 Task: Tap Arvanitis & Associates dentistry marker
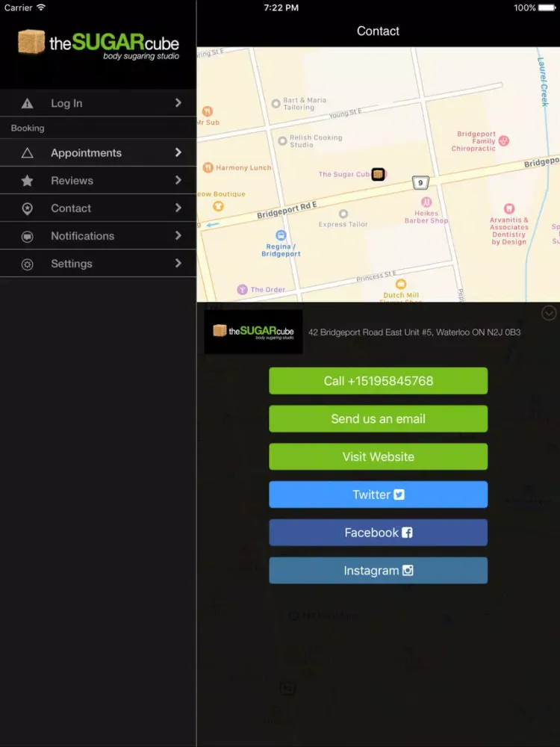point(509,208)
